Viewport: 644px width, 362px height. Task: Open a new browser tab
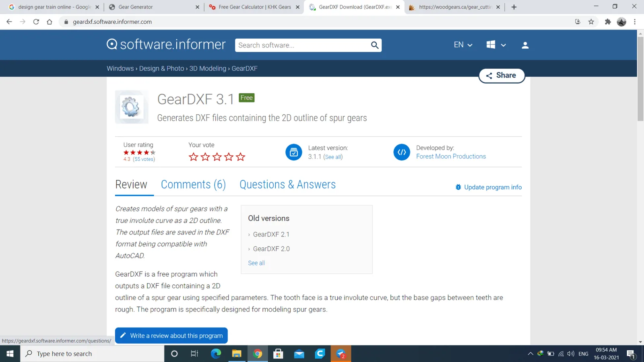(514, 7)
